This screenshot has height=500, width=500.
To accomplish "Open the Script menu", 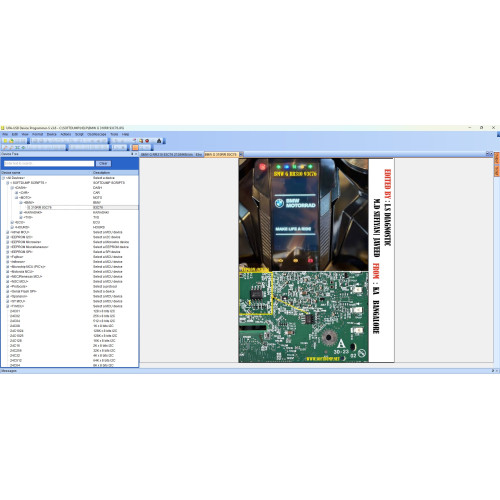I will [79, 134].
